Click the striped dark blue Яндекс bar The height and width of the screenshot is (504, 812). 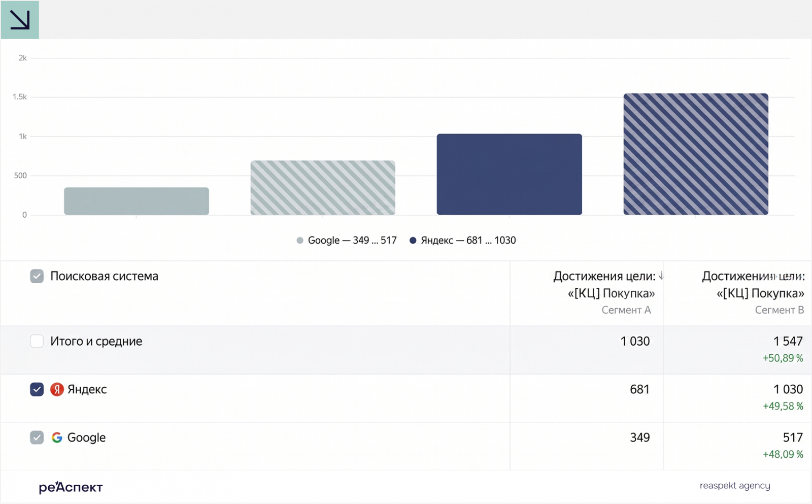696,154
